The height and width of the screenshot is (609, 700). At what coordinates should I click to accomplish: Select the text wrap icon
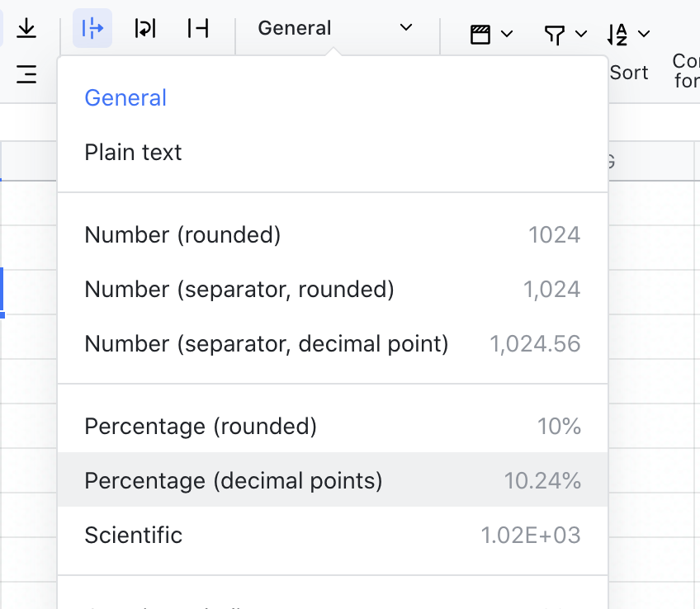click(x=145, y=29)
